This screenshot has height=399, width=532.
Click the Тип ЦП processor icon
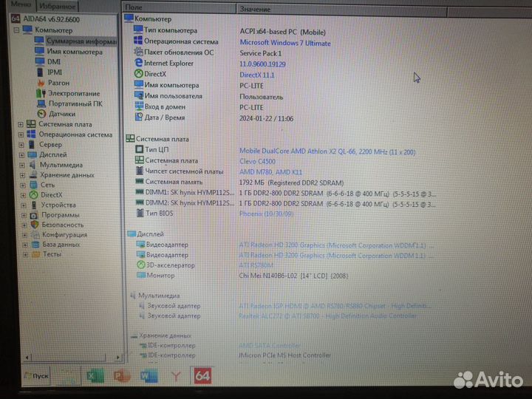(x=139, y=149)
